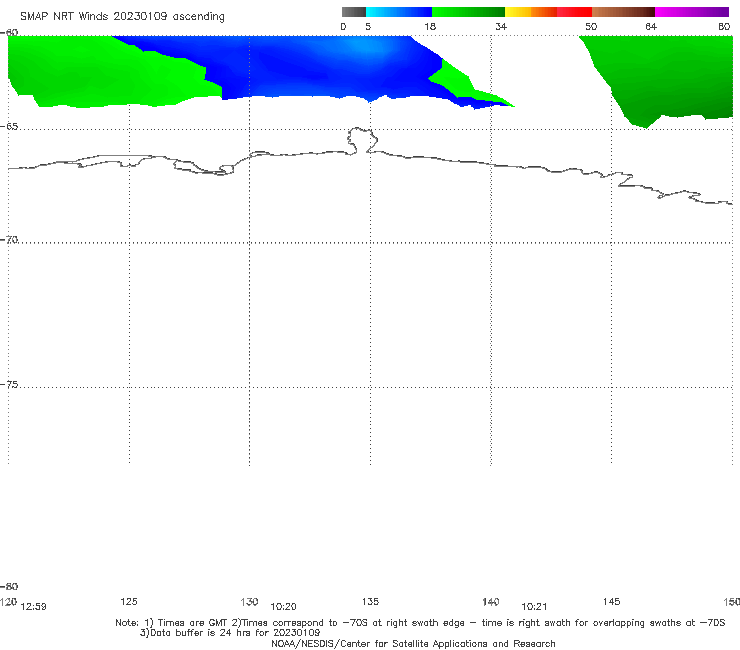740x650 pixels.
Task: Click the brown 50-64 segment of the color bar
Action: [623, 12]
